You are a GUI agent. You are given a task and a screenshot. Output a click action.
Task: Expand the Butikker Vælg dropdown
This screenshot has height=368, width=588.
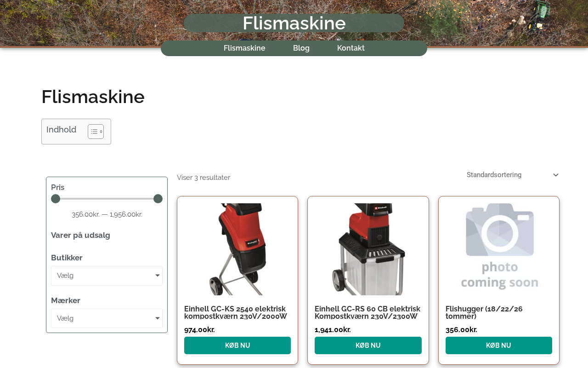point(107,276)
